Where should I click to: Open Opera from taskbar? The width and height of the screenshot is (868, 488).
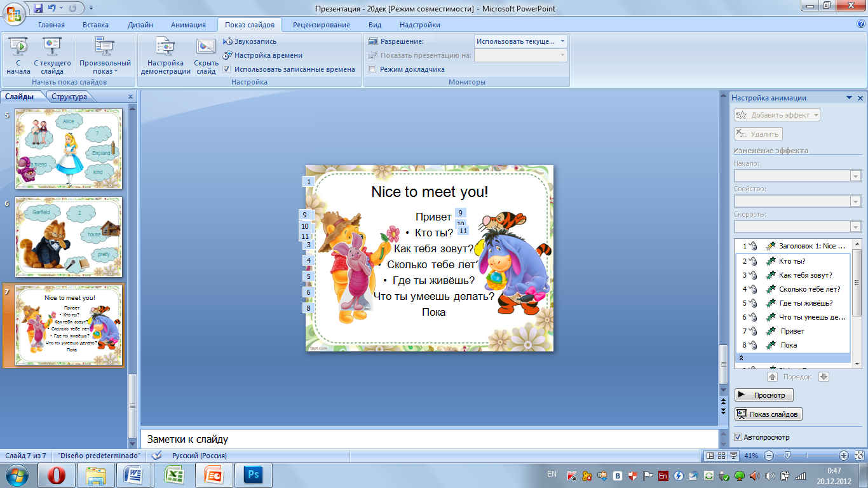pos(56,475)
